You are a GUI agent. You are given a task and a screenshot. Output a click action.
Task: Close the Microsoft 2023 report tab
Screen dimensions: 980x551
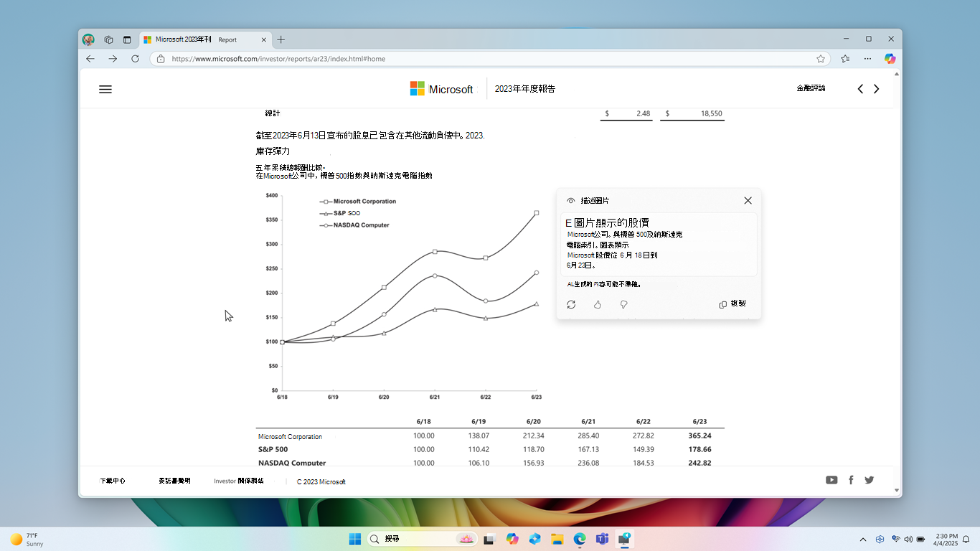coord(263,39)
